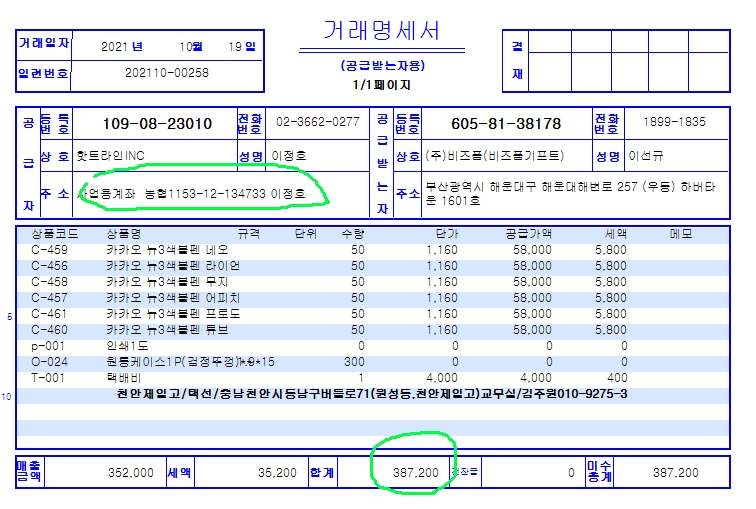This screenshot has width=756, height=509.
Task: Select supplier registration number 109-08-23010
Action: point(157,123)
